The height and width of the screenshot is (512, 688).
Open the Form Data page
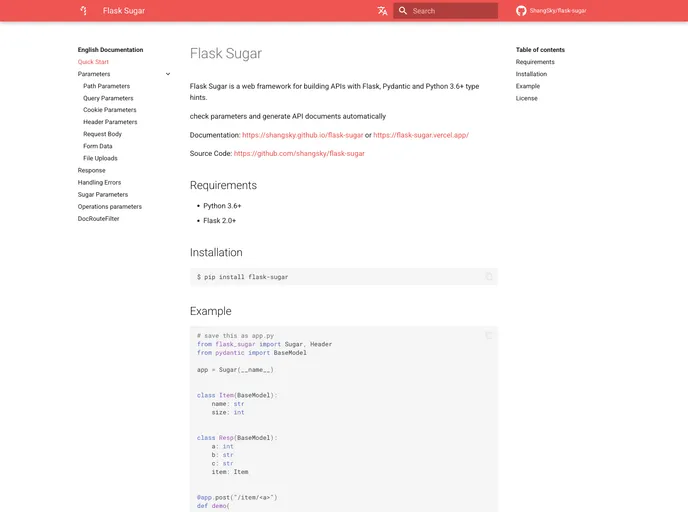point(98,146)
